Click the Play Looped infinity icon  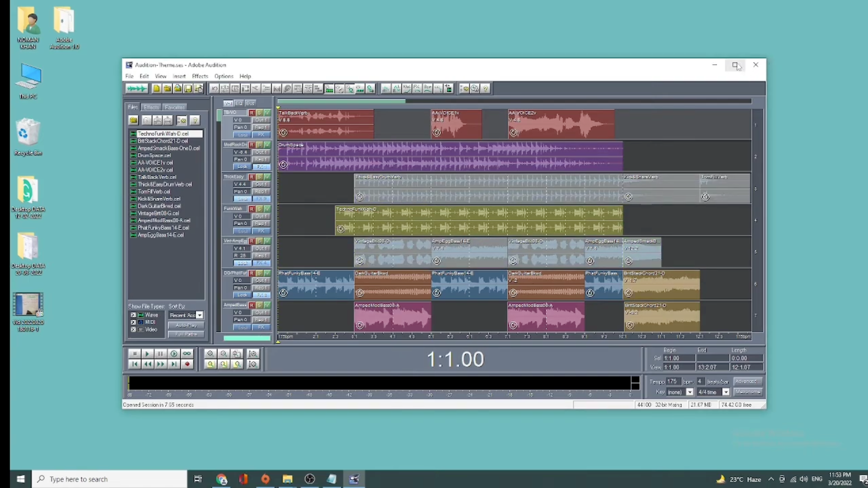(187, 354)
